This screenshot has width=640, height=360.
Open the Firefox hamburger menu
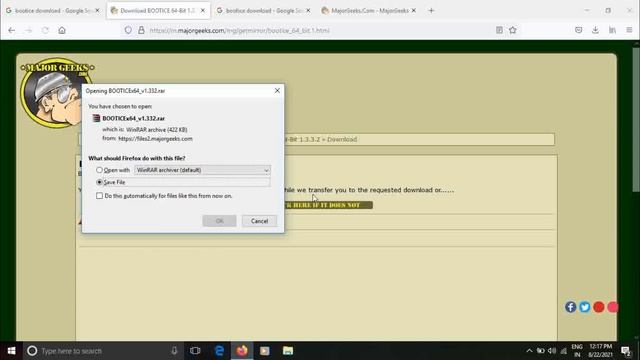click(629, 30)
